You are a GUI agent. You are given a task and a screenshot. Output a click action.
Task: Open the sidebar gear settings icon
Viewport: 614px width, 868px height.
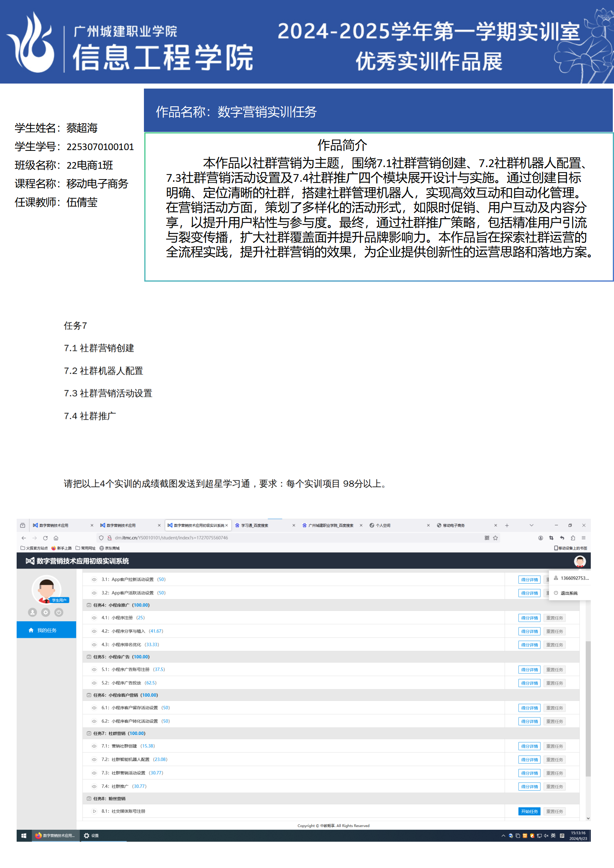46,612
